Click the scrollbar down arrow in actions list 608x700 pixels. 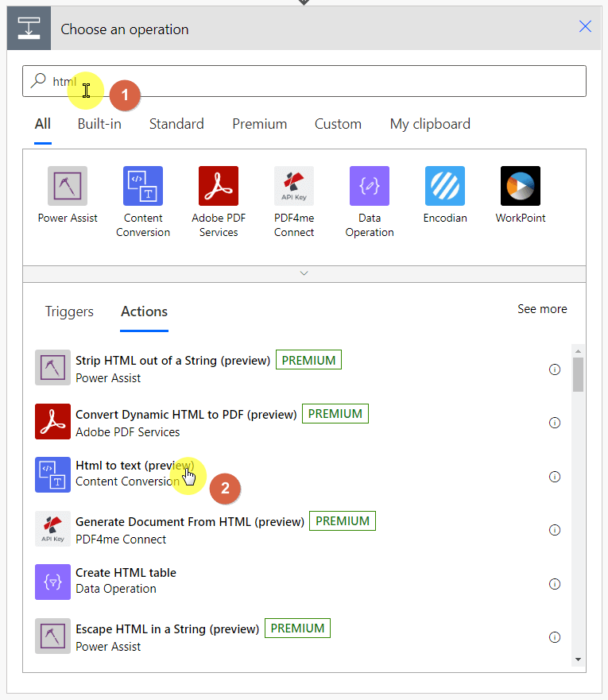(578, 659)
